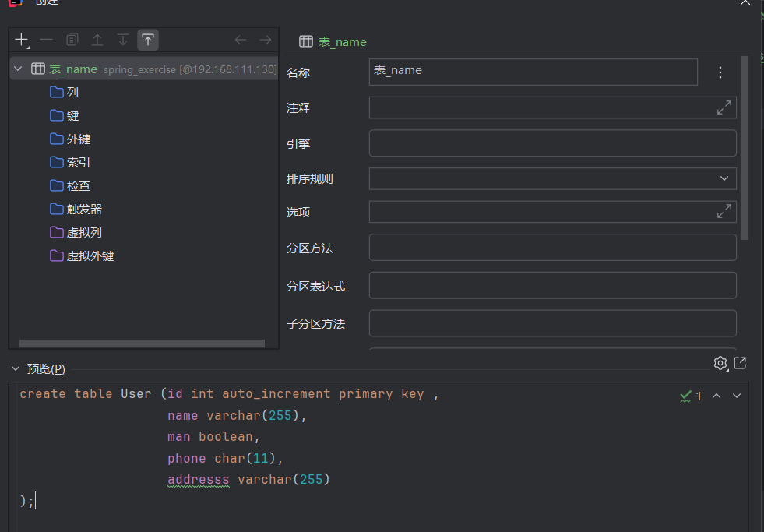This screenshot has height=532, width=764.
Task: Select the 虚拟列 folder
Action: tap(76, 232)
